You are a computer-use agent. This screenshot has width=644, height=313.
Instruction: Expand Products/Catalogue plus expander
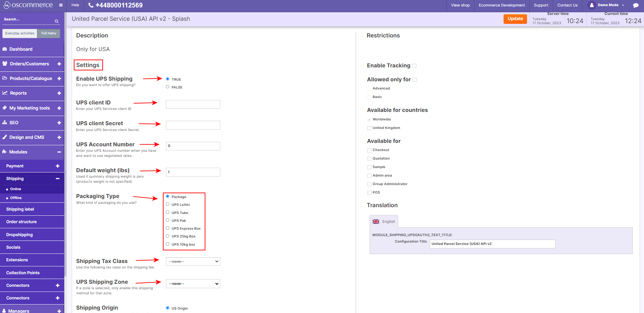59,79
